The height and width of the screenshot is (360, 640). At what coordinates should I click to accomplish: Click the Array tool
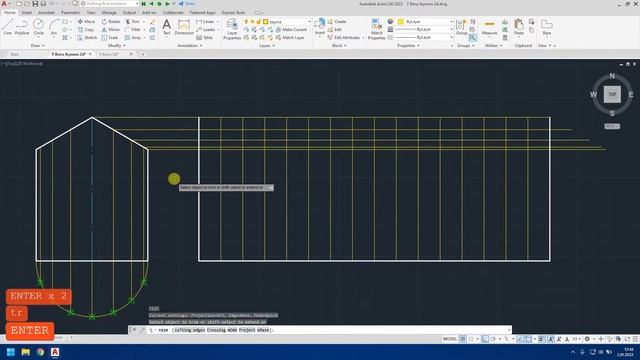point(133,38)
